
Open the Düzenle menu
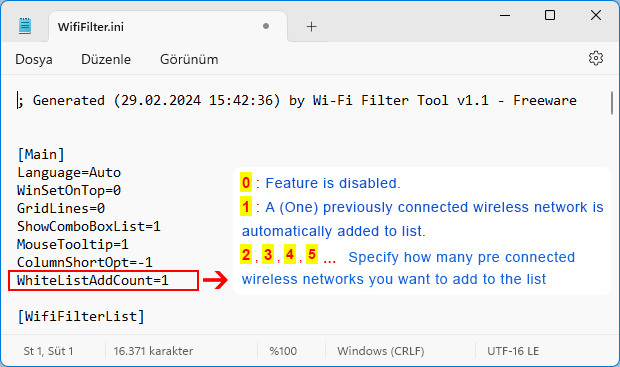click(x=106, y=59)
